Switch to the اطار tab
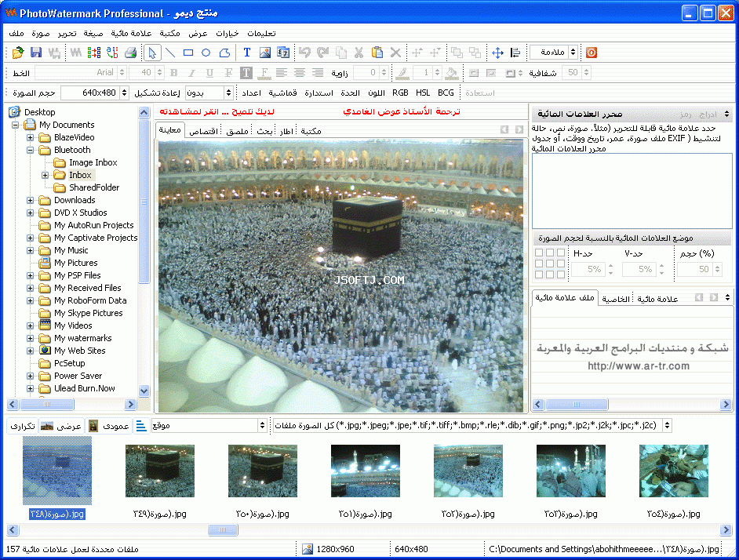 286,131
